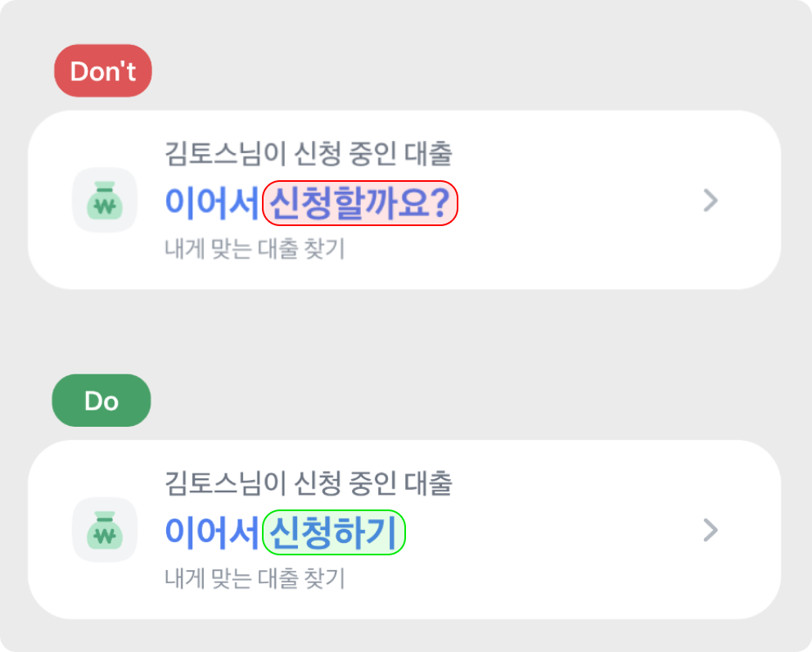Click the ₩ symbol on the lower money bag

coord(104,537)
